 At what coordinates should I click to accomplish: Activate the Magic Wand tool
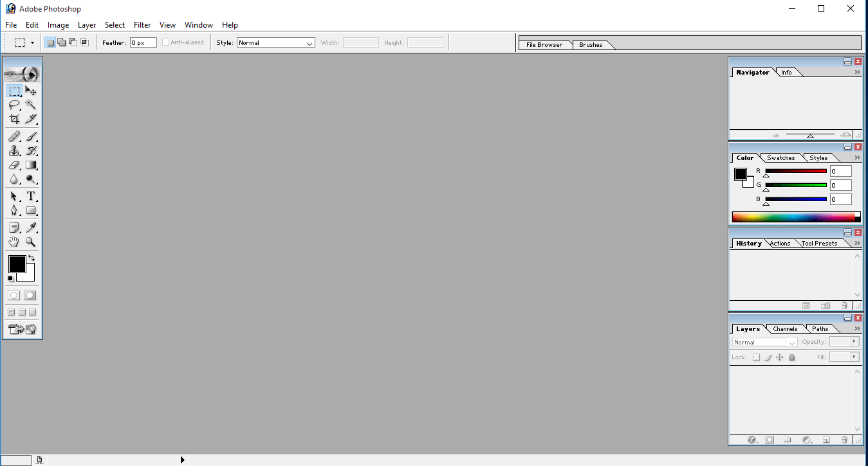(31, 105)
